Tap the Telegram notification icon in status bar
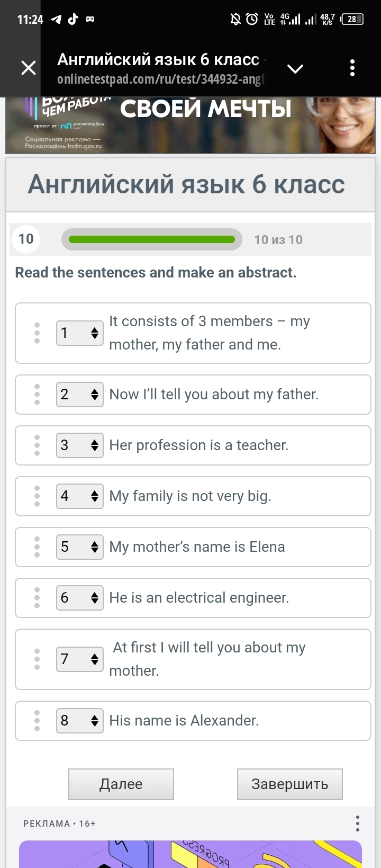381x868 pixels. (x=56, y=20)
